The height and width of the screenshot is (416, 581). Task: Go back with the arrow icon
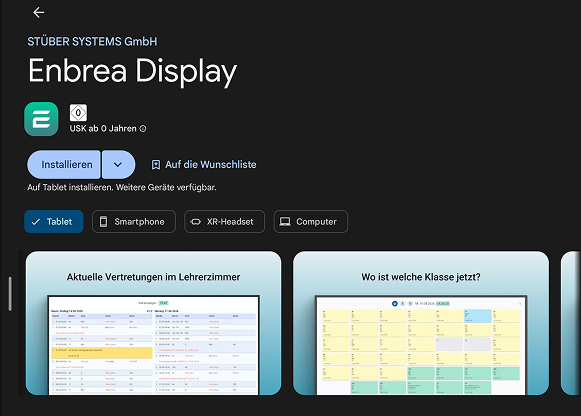coord(39,13)
